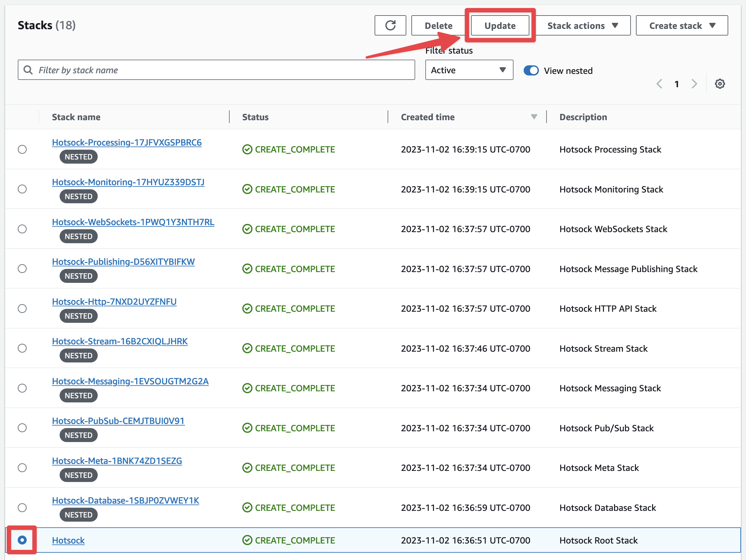
Task: Select Hotsock-Meta stack radio button
Action: click(x=22, y=468)
